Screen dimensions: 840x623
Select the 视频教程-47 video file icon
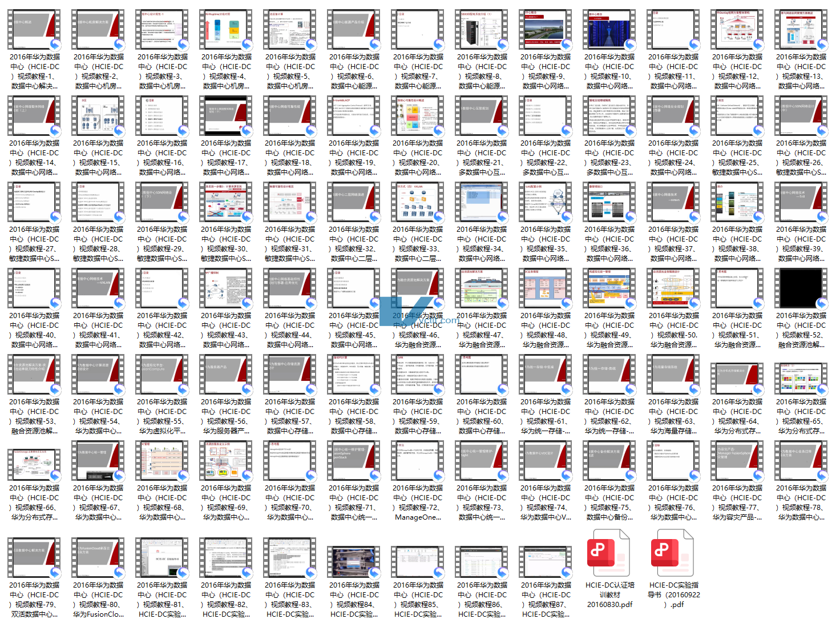click(x=482, y=288)
